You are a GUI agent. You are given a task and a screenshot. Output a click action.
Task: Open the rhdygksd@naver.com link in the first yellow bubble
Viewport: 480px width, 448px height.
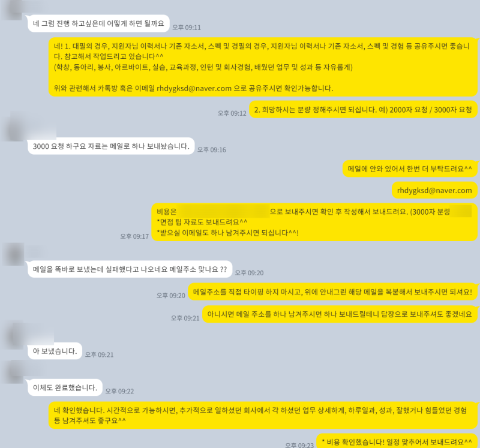click(194, 88)
